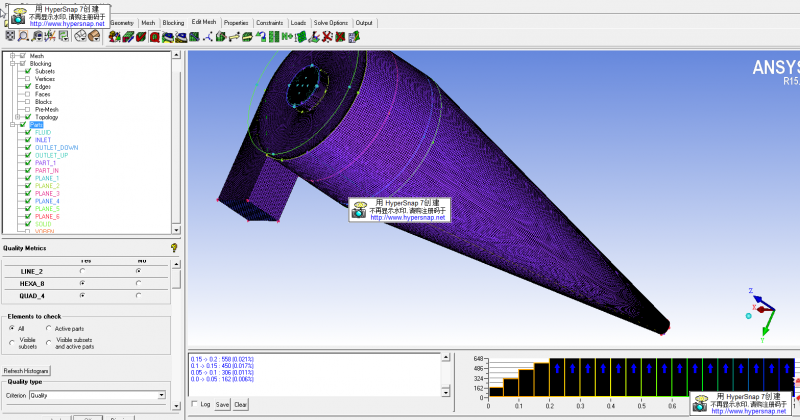800x420 pixels.
Task: Set HEXA_8 to No
Action: point(138,283)
